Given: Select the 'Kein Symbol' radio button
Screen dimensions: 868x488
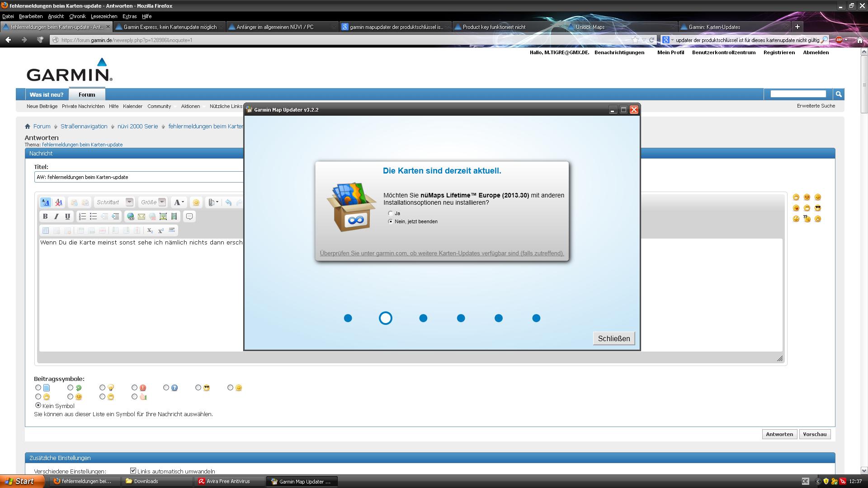Looking at the screenshot, I should pyautogui.click(x=38, y=405).
